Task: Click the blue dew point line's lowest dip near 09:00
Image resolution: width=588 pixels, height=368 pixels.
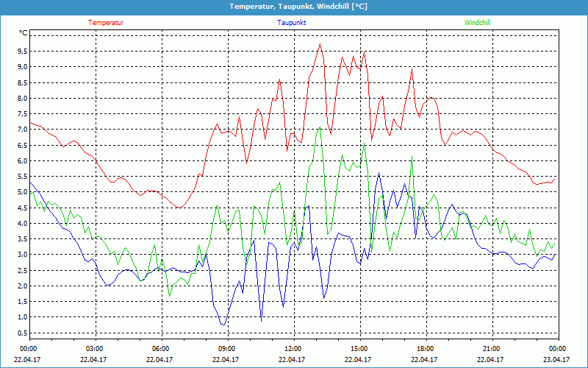Action: pos(223,325)
